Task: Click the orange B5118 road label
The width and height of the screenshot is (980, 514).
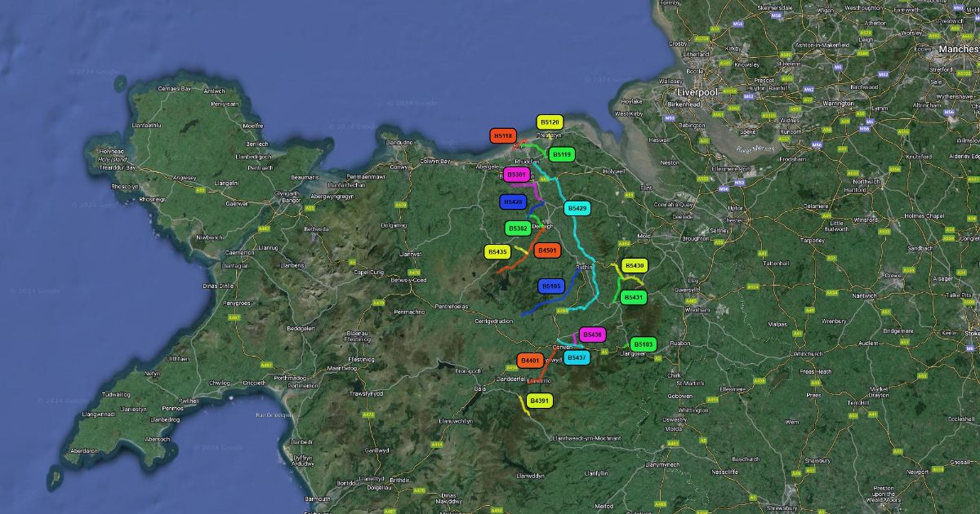Action: click(x=503, y=136)
